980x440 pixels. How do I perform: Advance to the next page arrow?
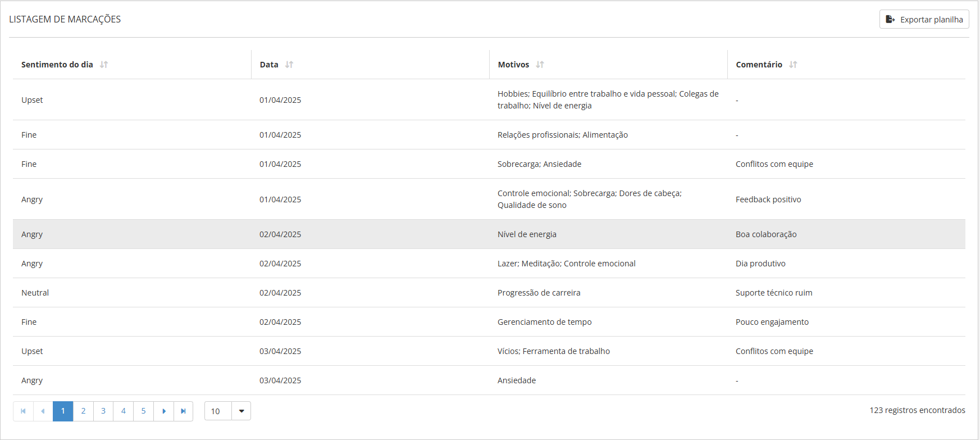[164, 411]
